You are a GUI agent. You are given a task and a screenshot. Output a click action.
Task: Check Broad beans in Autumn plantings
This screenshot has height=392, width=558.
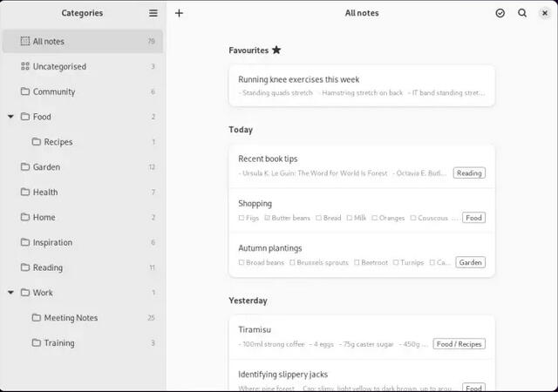[x=242, y=262]
